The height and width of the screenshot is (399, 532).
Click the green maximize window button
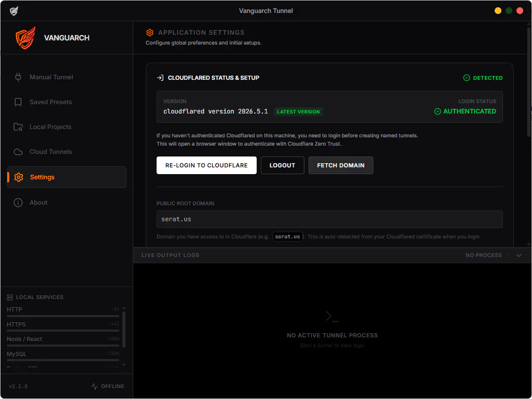pos(509,11)
